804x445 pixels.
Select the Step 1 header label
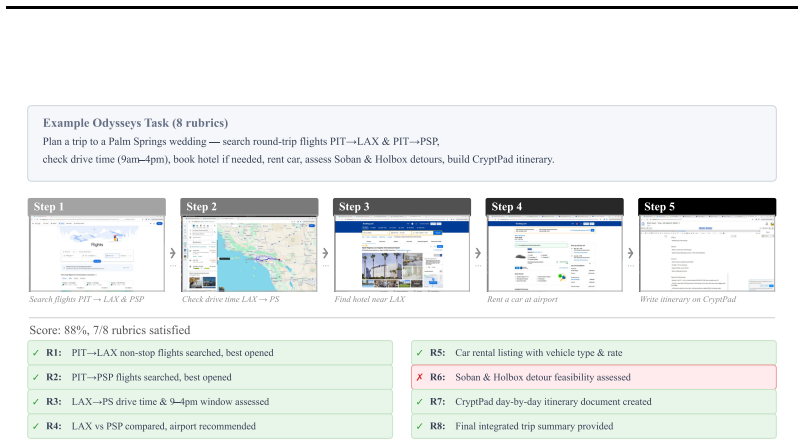[49, 207]
